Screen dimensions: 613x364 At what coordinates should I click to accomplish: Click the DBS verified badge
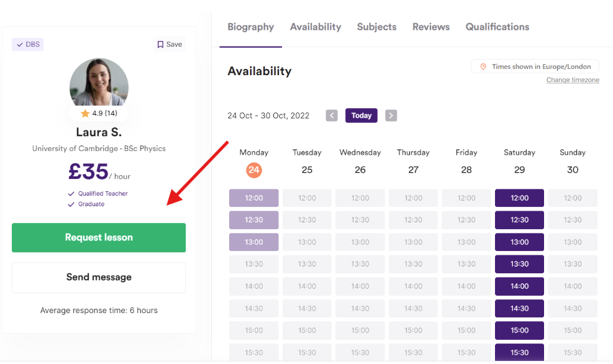[x=28, y=45]
